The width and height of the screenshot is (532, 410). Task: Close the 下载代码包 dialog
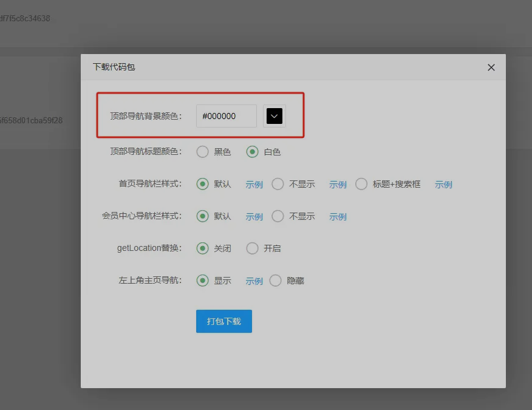coord(491,67)
